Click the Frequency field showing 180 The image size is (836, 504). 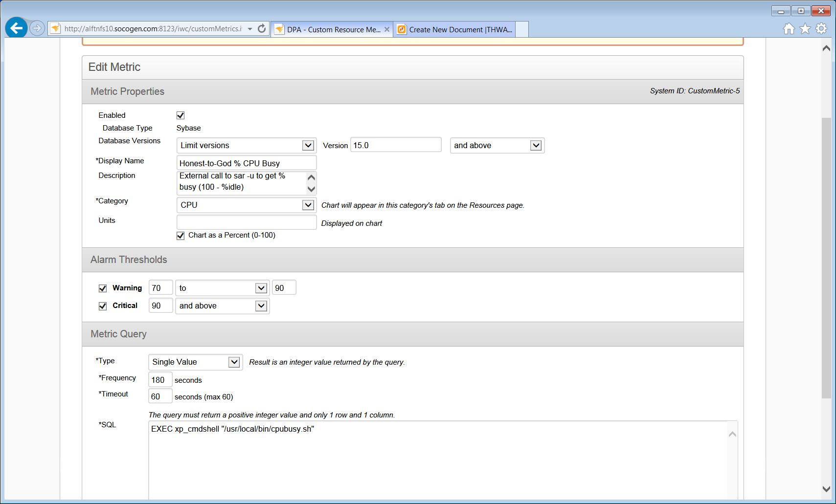pos(160,380)
